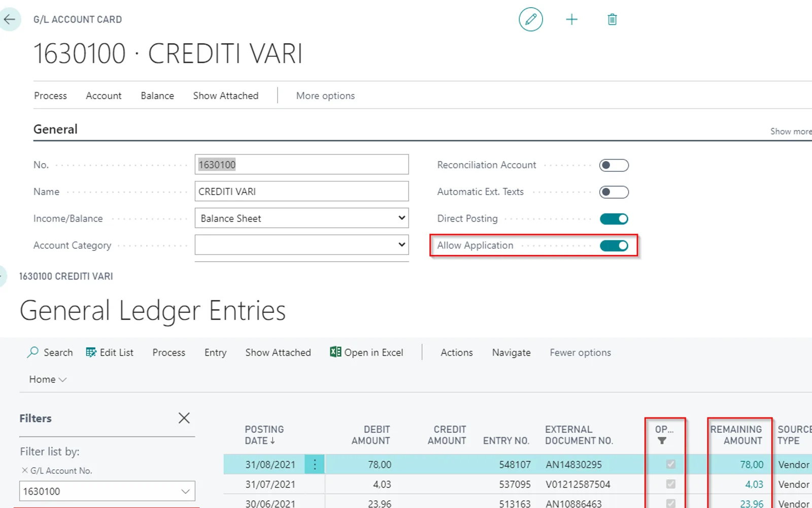Go back from the G/L Account Card
The width and height of the screenshot is (812, 508).
coord(9,19)
